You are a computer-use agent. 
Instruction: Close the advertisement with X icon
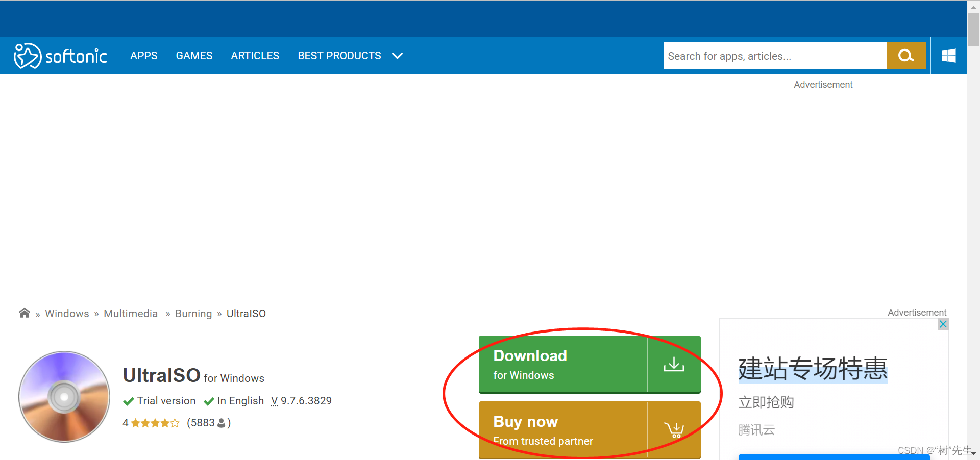pos(943,324)
